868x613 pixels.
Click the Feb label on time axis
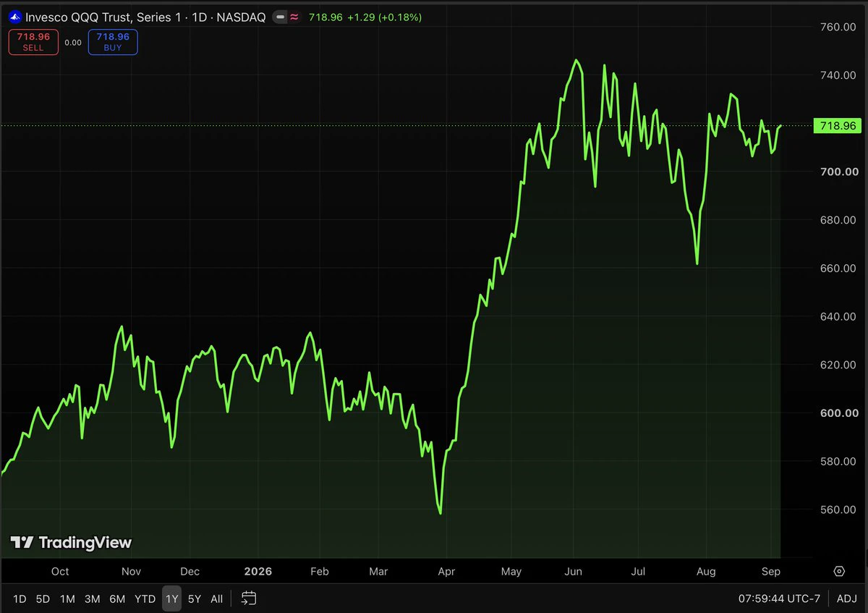click(x=319, y=571)
